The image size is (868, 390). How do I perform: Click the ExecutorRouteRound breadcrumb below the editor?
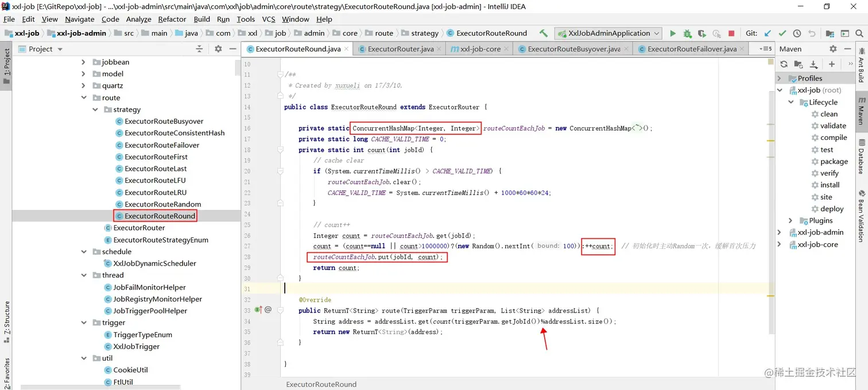pyautogui.click(x=321, y=384)
